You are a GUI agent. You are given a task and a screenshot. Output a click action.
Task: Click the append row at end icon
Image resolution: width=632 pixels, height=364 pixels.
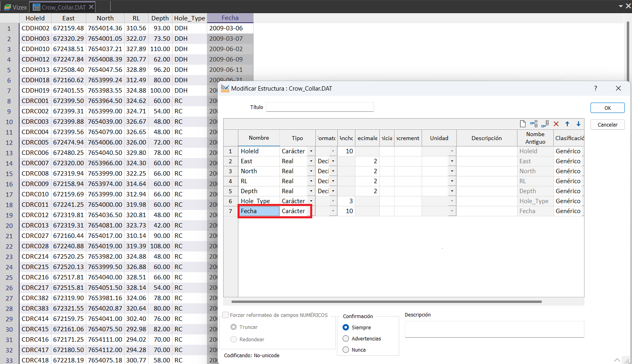click(545, 124)
